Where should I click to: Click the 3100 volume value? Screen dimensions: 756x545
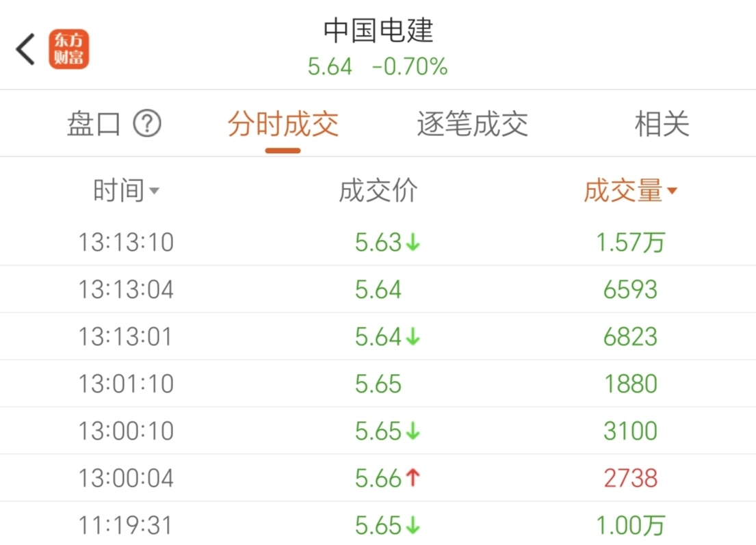pos(631,431)
